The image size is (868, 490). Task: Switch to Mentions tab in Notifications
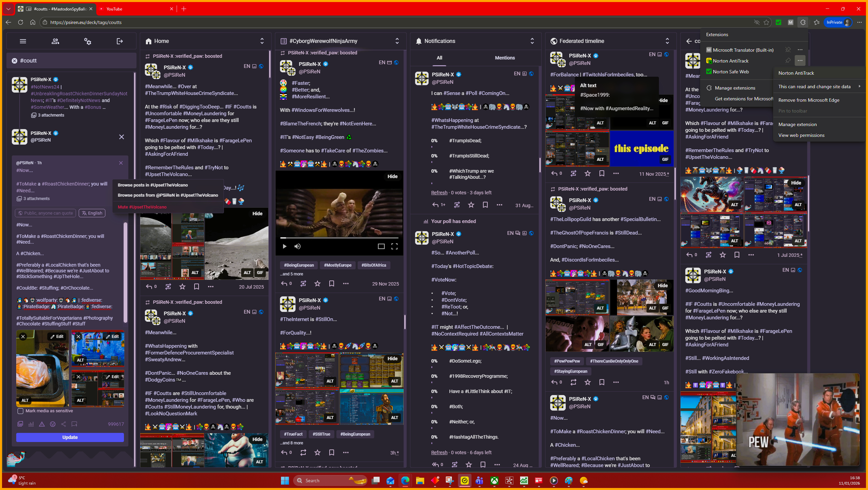tap(505, 58)
